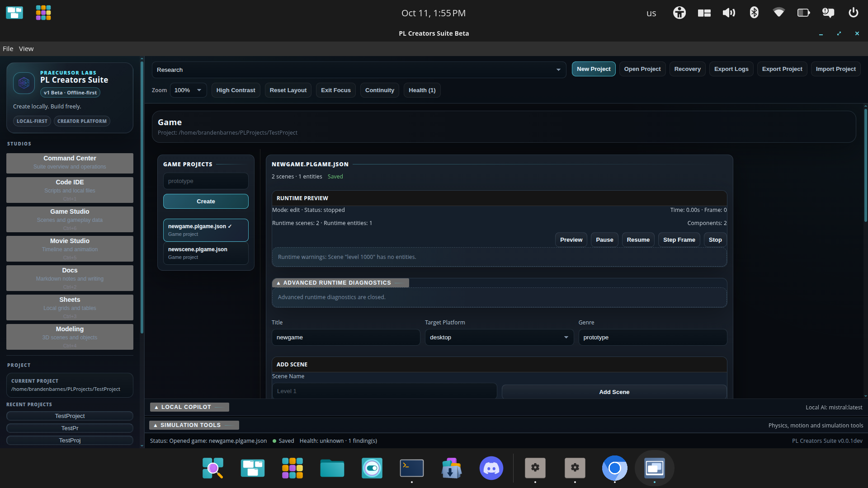
Task: Stop the runtime preview
Action: [x=715, y=240]
